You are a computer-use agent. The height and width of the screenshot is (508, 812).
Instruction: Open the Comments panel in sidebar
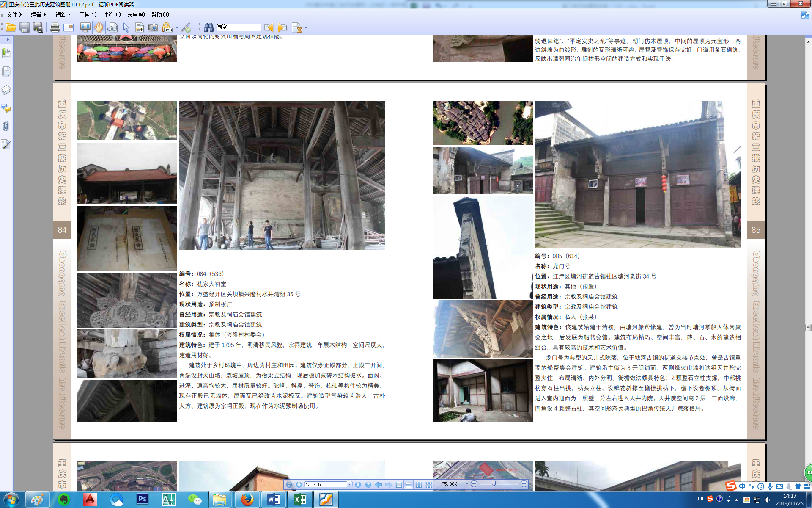coord(6,108)
